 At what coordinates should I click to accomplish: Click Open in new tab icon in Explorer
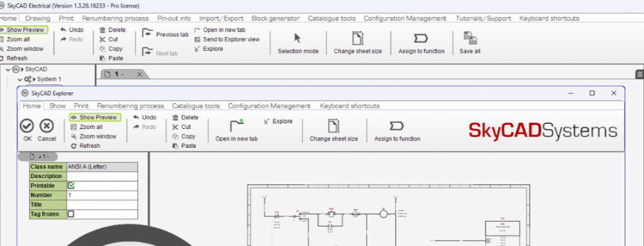point(236,126)
